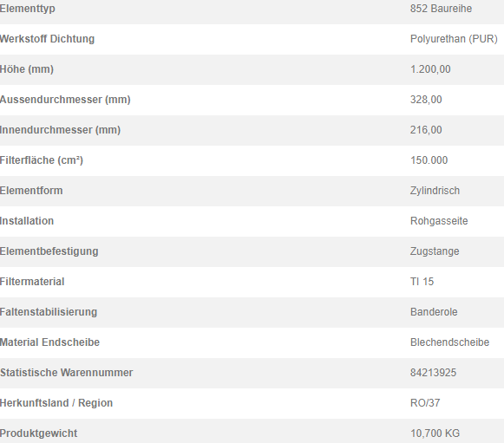Select the 216,00 inner diameter value

[x=426, y=130]
